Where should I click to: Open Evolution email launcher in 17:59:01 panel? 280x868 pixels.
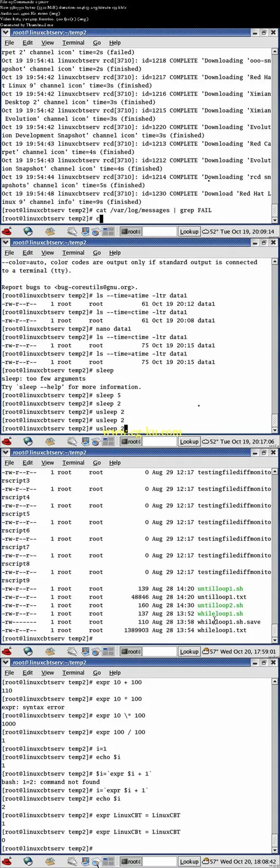50,651
